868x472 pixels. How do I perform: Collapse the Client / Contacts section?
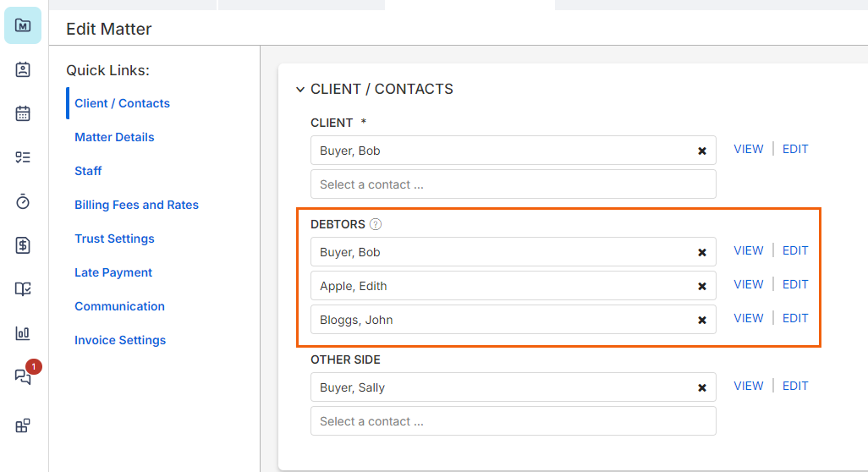(x=299, y=89)
